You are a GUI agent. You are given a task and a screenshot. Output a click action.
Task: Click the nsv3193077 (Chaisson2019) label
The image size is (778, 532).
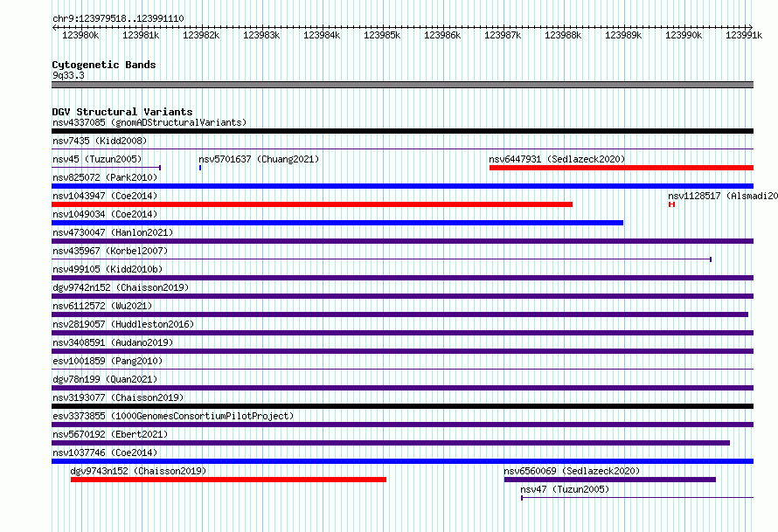[x=118, y=397]
